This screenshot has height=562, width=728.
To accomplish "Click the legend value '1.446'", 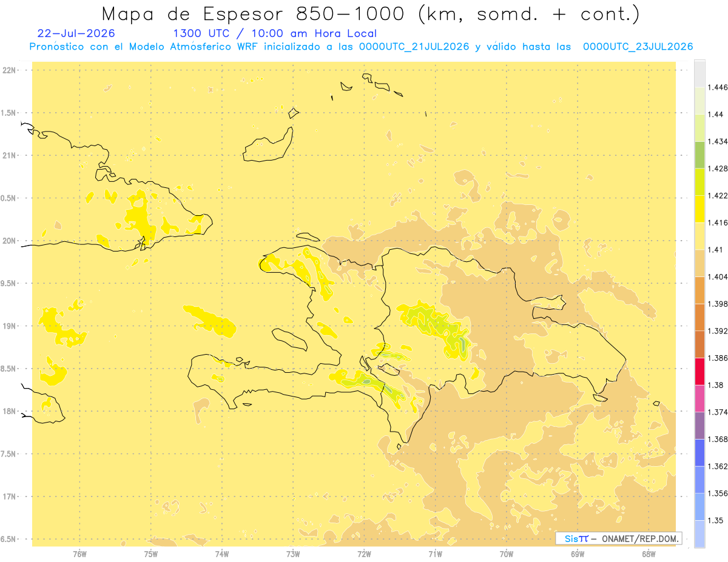I will tap(717, 87).
